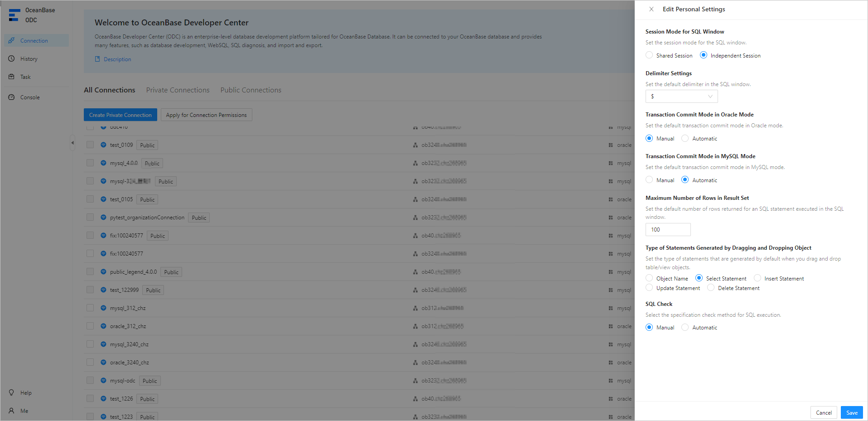Click the maximum rows input field
This screenshot has height=421, width=868.
click(x=668, y=229)
